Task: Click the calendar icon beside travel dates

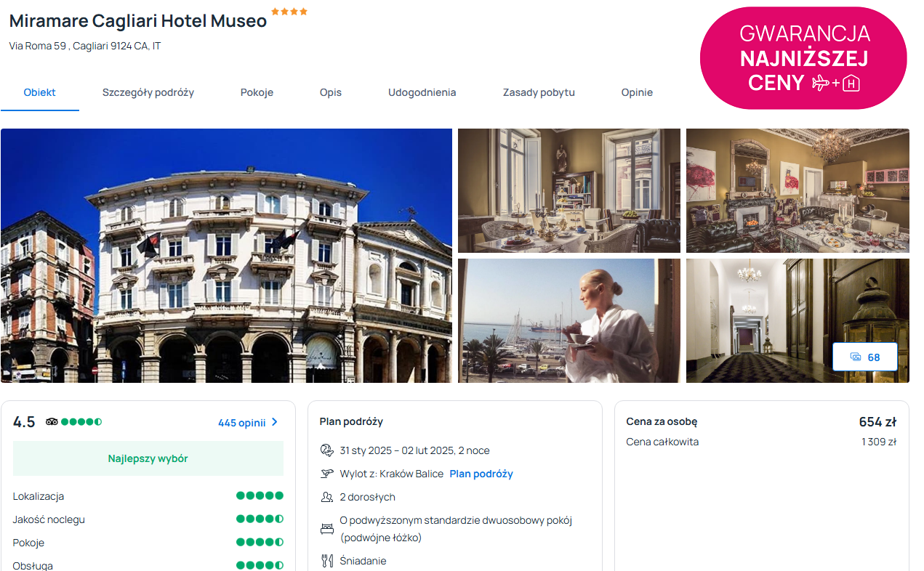Action: coord(327,450)
